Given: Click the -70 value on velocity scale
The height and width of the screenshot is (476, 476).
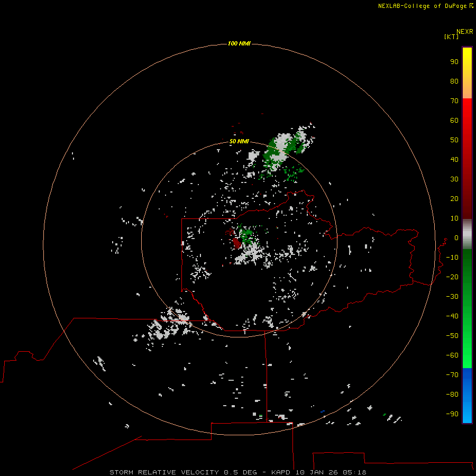Looking at the screenshot, I should 452,375.
